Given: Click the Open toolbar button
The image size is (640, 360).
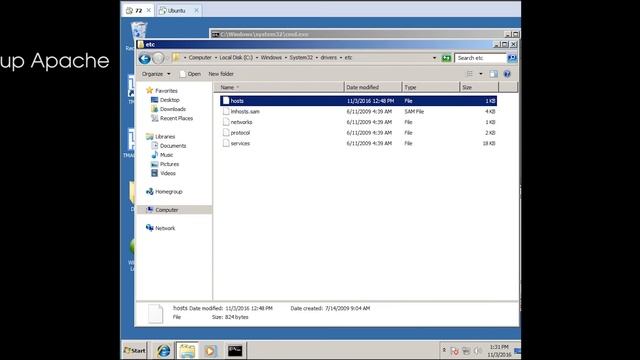Looking at the screenshot, I should pyautogui.click(x=190, y=74).
